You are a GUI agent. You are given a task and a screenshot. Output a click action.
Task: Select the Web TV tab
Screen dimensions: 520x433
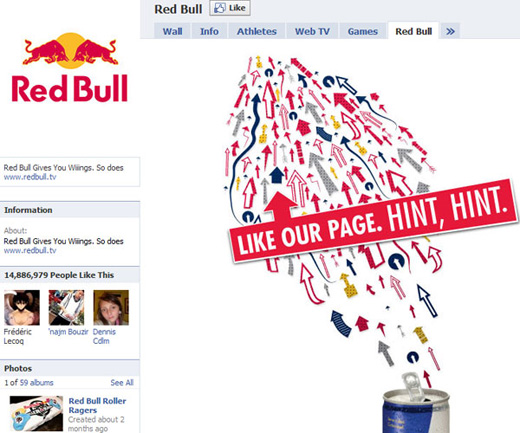tap(312, 31)
